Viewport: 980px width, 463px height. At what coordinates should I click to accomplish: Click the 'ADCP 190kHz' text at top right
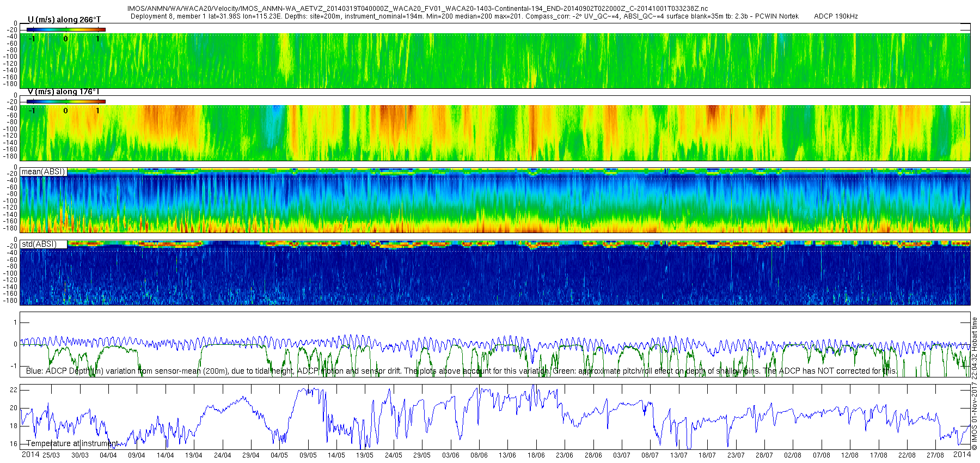(836, 16)
